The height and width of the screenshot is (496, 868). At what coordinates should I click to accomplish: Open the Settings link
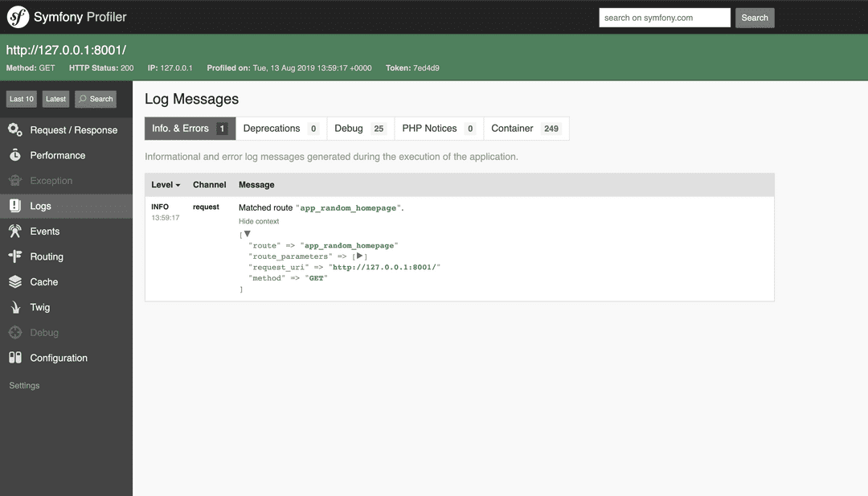(24, 385)
